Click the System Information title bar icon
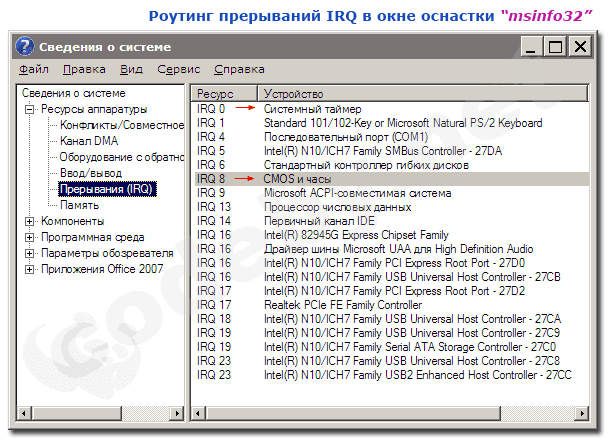 [x=25, y=46]
